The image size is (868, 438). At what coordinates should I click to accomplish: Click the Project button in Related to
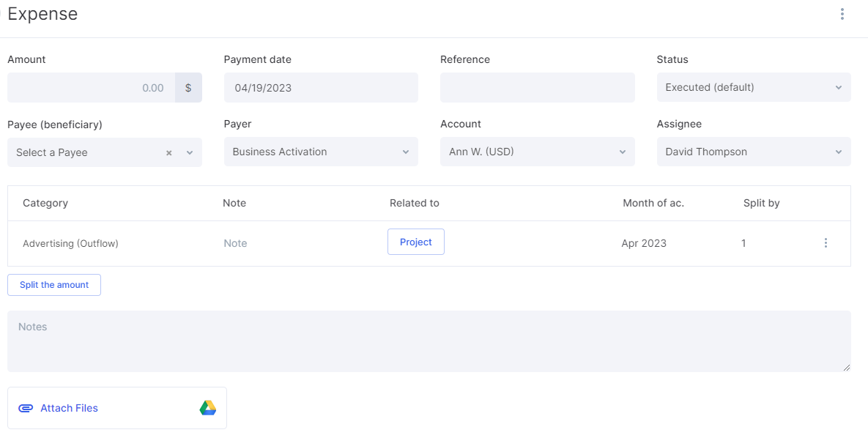tap(415, 242)
